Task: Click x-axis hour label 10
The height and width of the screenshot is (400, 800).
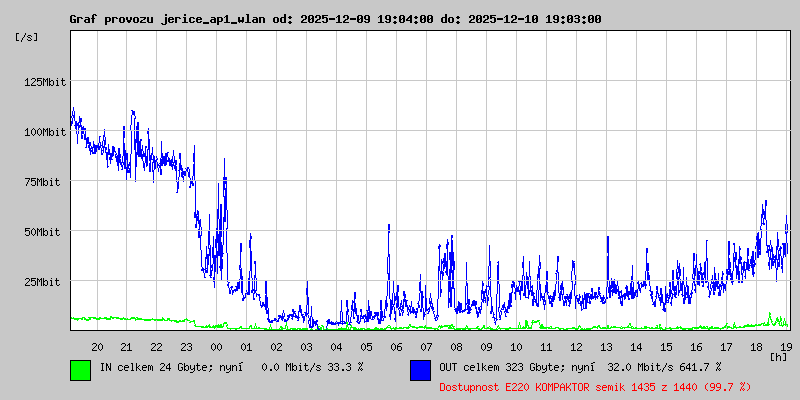Action: point(516,347)
